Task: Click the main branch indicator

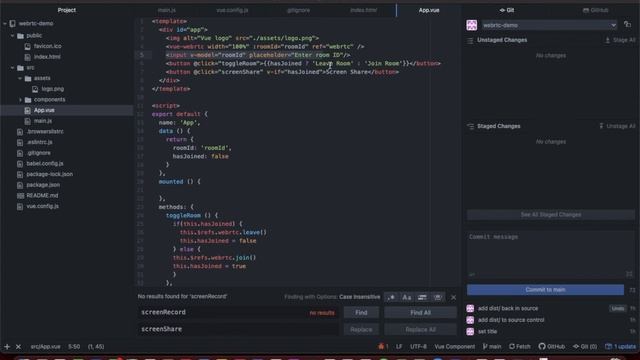Action: [x=492, y=347]
